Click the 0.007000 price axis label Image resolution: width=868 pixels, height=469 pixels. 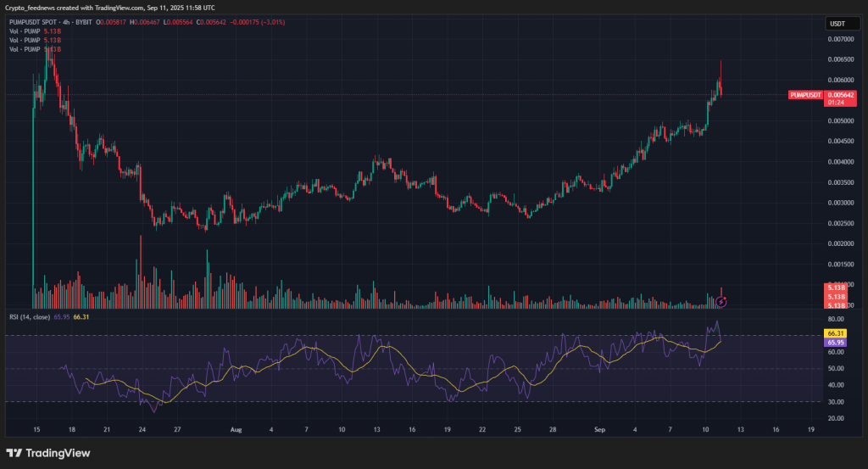(841, 39)
